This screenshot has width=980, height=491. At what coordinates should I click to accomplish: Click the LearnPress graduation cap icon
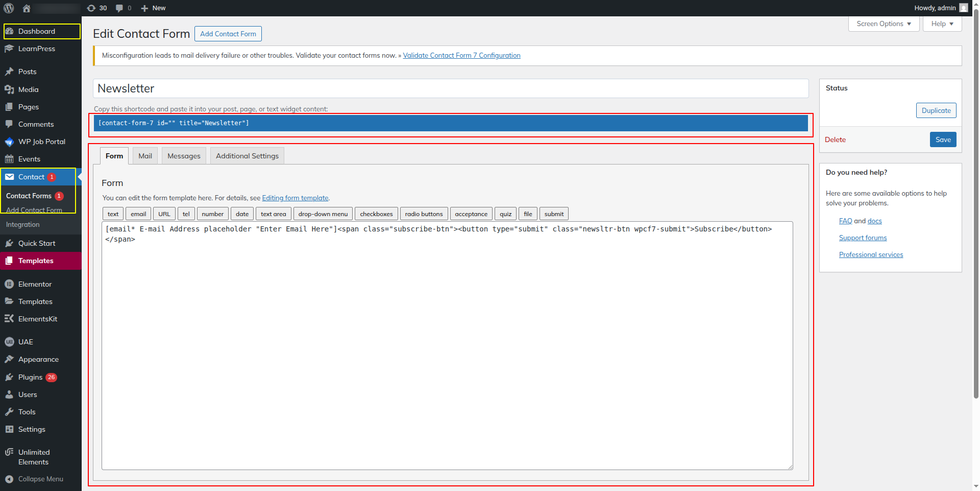click(9, 49)
